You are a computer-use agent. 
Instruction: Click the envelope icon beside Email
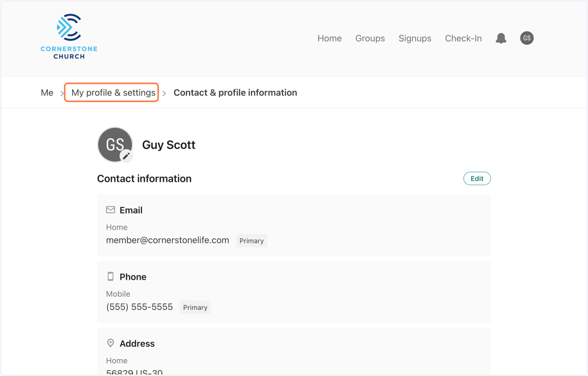click(111, 210)
